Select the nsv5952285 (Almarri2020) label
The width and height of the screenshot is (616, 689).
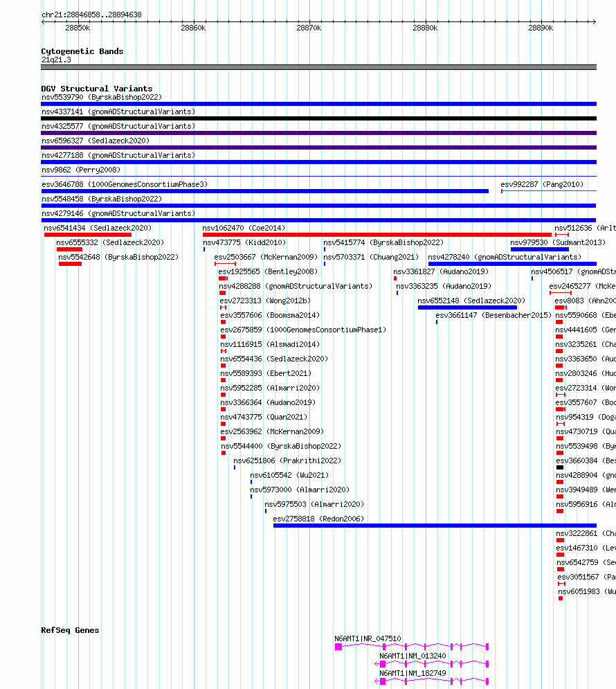click(x=270, y=388)
